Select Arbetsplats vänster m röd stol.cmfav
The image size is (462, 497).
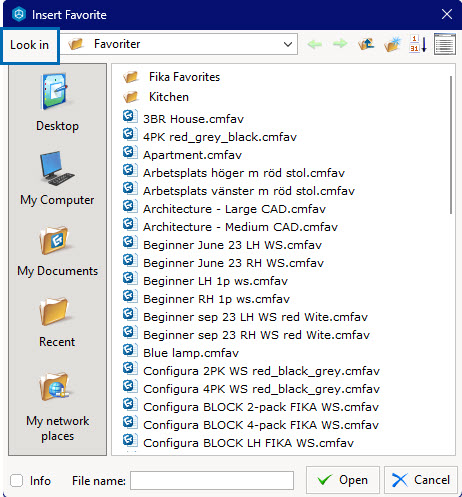tap(249, 191)
